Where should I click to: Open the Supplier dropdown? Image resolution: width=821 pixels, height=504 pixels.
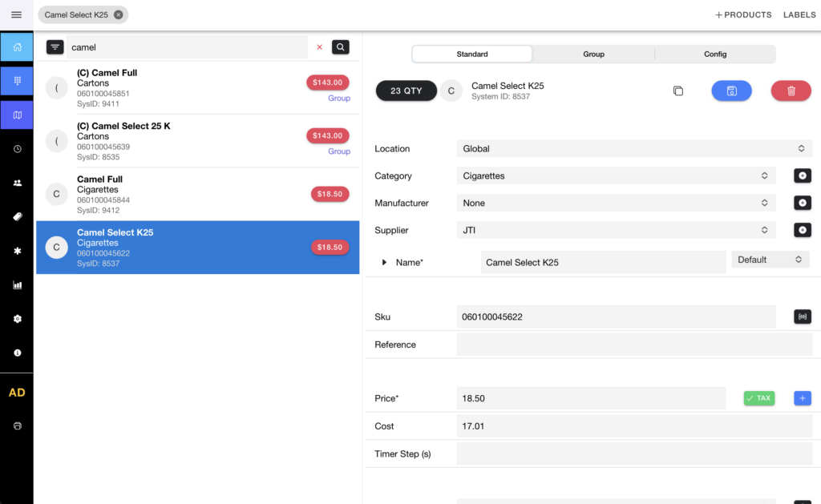pyautogui.click(x=616, y=230)
